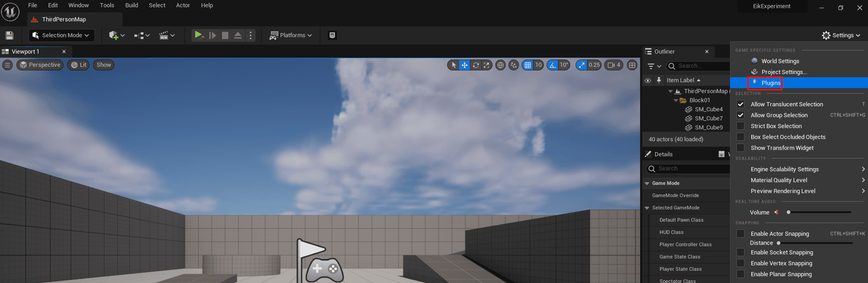Open the Lit view mode menu
The image size is (868, 283).
tap(79, 65)
